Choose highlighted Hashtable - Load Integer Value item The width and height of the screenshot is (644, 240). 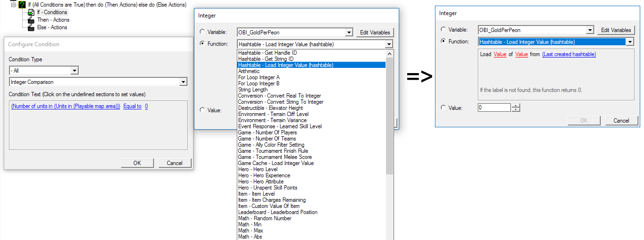coord(311,65)
